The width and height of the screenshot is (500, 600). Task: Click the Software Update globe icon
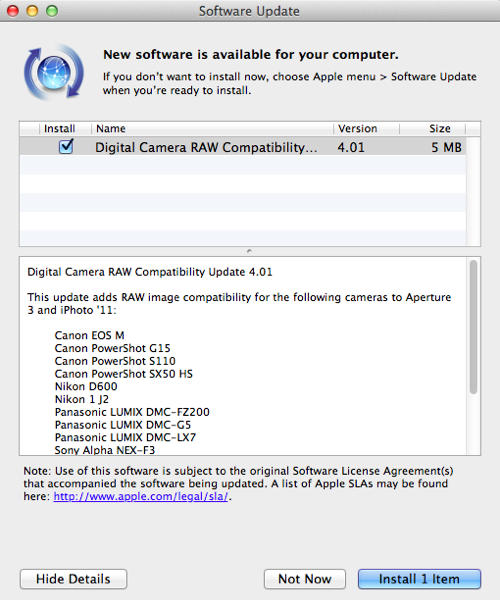pyautogui.click(x=54, y=72)
